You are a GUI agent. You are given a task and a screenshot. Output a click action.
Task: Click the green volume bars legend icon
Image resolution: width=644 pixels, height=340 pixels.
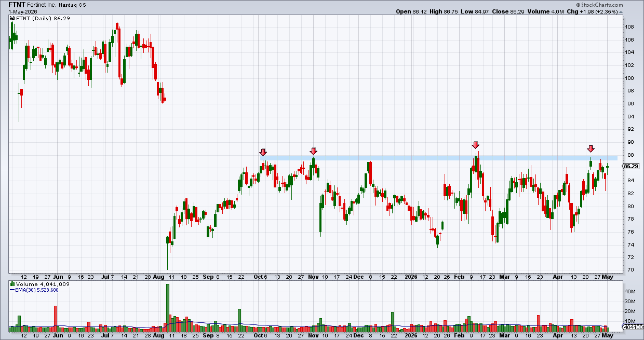pos(11,284)
